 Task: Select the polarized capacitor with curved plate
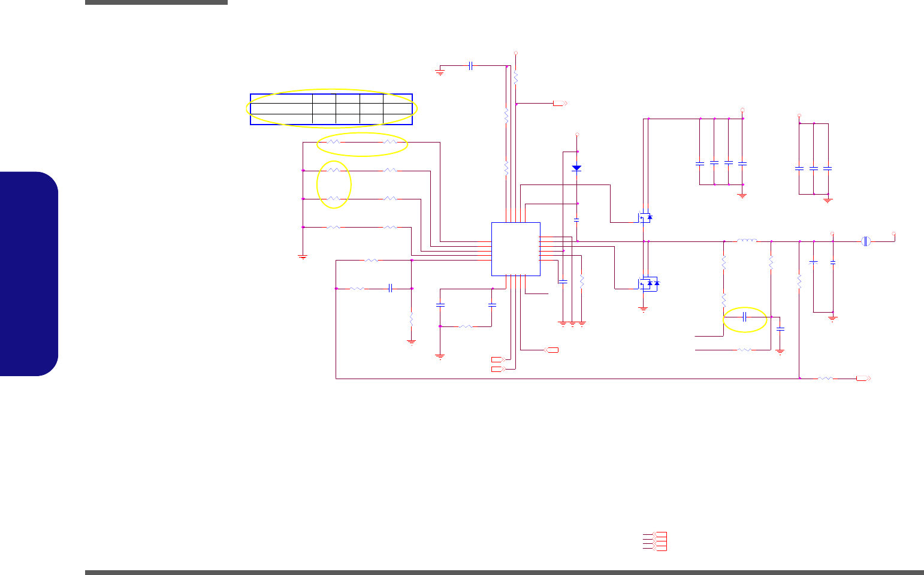[x=813, y=262]
